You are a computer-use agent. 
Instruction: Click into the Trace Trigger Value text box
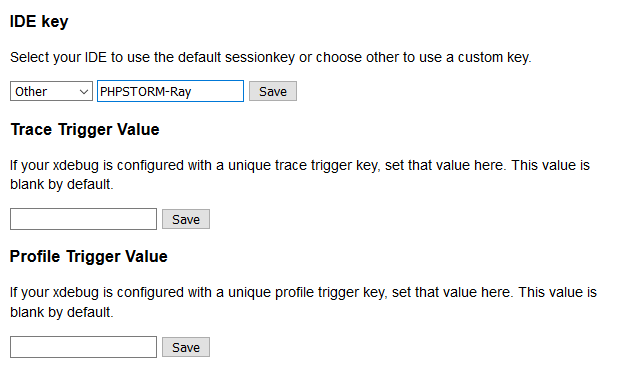coord(84,219)
